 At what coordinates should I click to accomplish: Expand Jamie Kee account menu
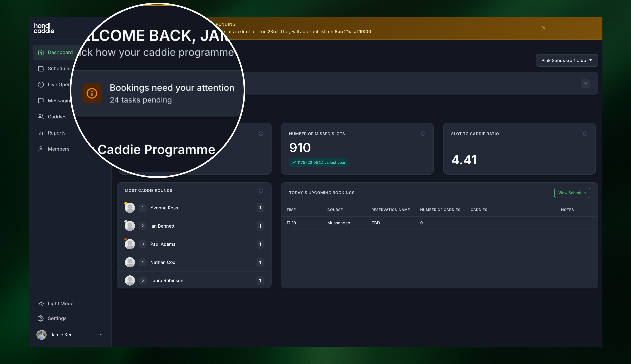[x=101, y=335]
